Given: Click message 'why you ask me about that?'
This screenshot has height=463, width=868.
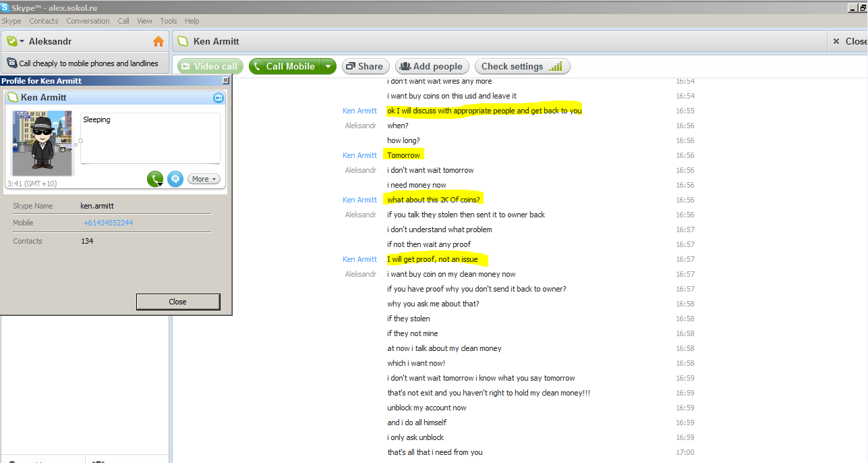Looking at the screenshot, I should click(433, 304).
